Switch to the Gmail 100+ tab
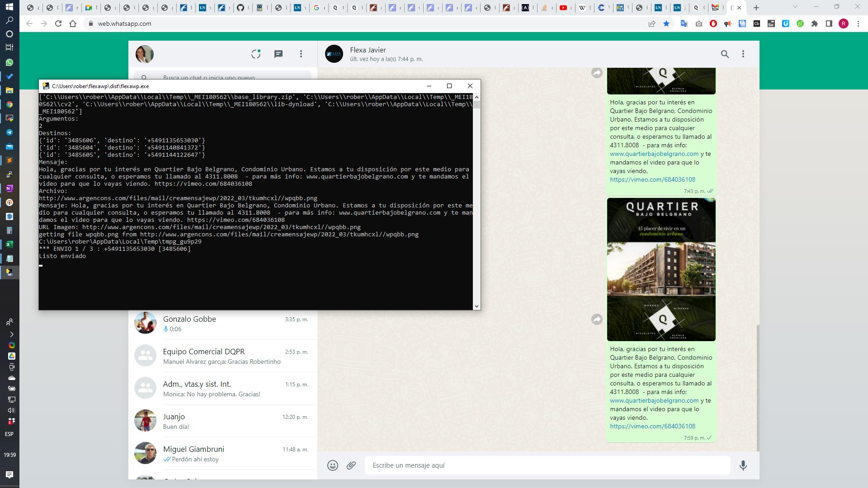 [715, 8]
